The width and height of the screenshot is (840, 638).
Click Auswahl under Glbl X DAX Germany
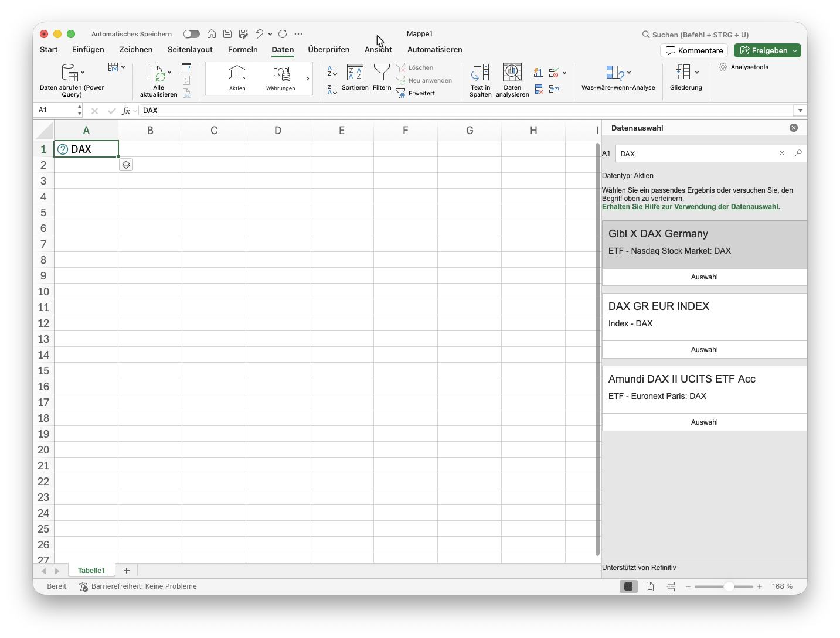click(x=704, y=277)
